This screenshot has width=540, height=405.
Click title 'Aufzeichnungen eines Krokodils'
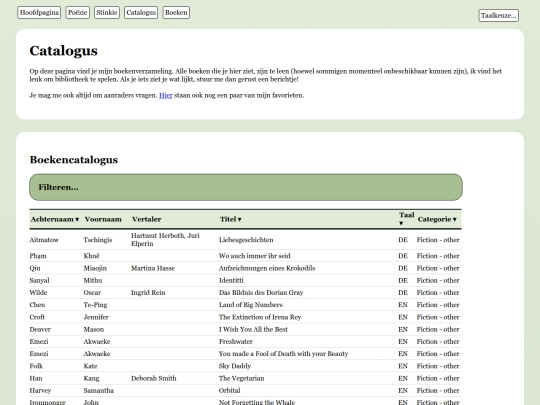[x=267, y=268]
